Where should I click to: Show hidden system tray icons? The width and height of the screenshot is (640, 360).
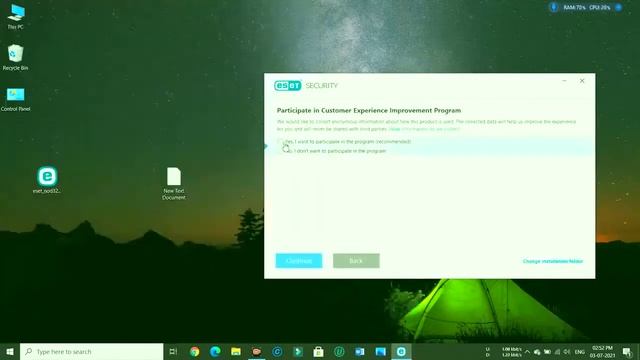tap(527, 352)
